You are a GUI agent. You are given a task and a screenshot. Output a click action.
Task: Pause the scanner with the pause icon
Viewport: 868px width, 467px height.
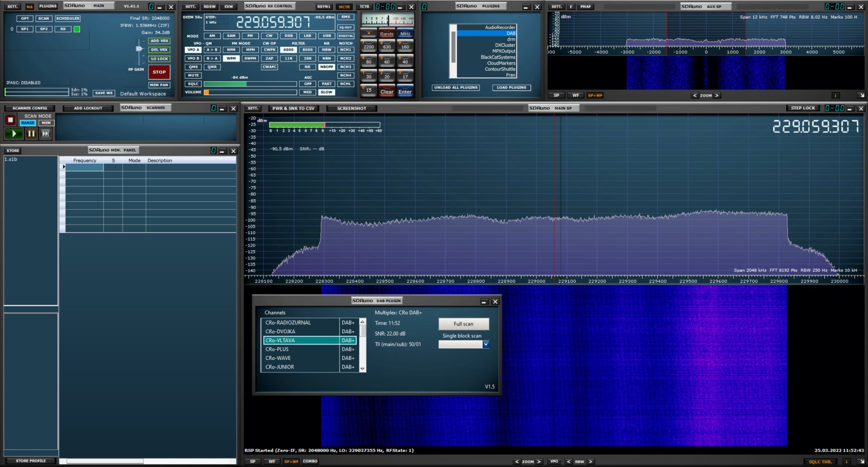[31, 134]
